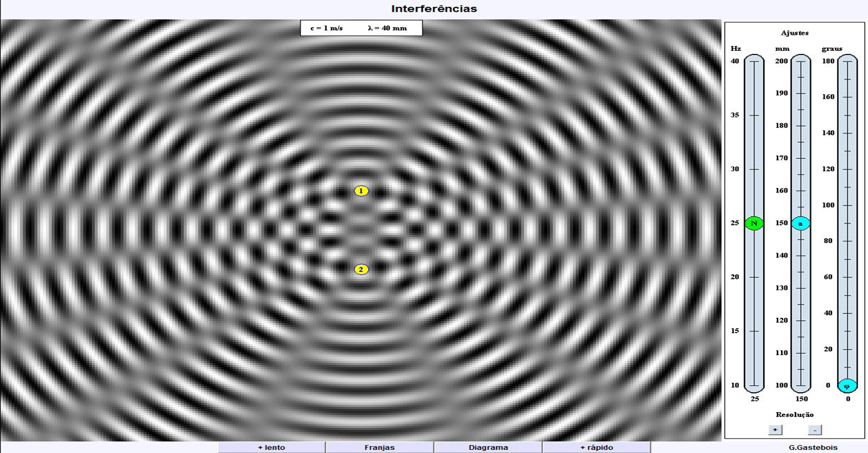
Task: Click the phase value 0 below its slider
Action: [848, 399]
